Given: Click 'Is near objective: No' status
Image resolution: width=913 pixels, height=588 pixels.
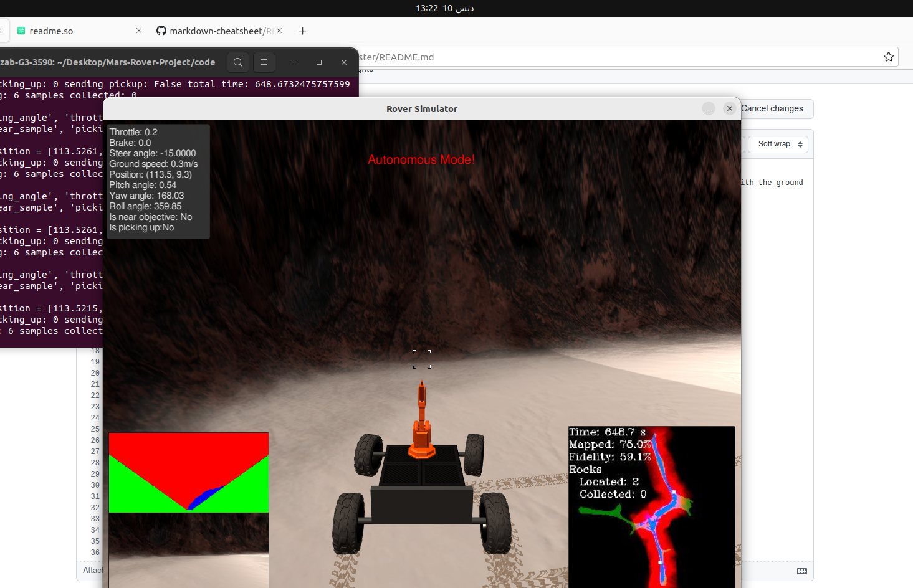Looking at the screenshot, I should pyautogui.click(x=151, y=217).
